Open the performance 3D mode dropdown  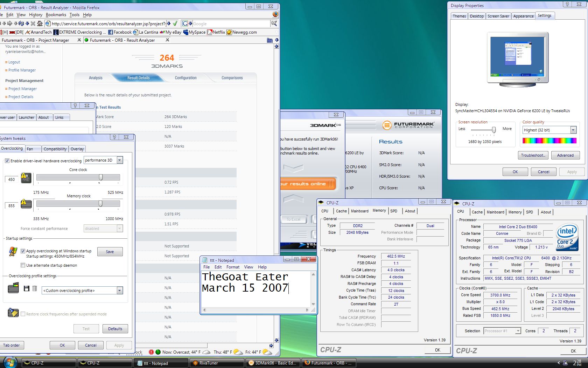click(120, 160)
